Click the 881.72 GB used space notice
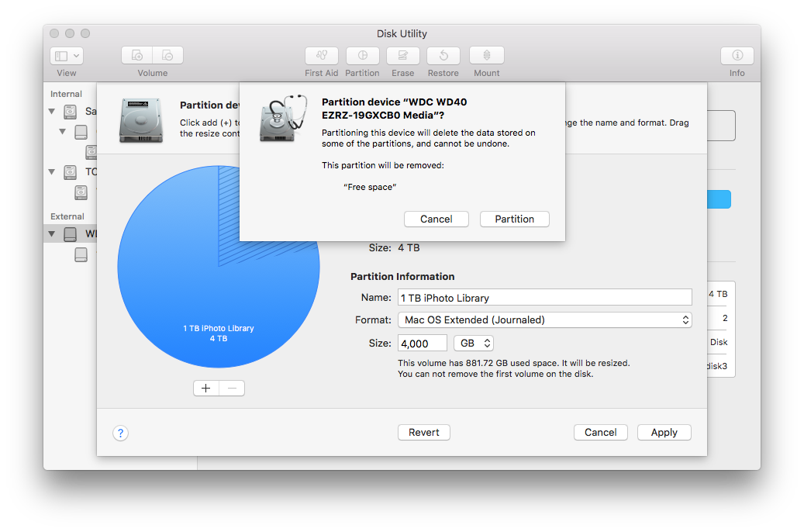The width and height of the screenshot is (804, 532). [x=514, y=363]
